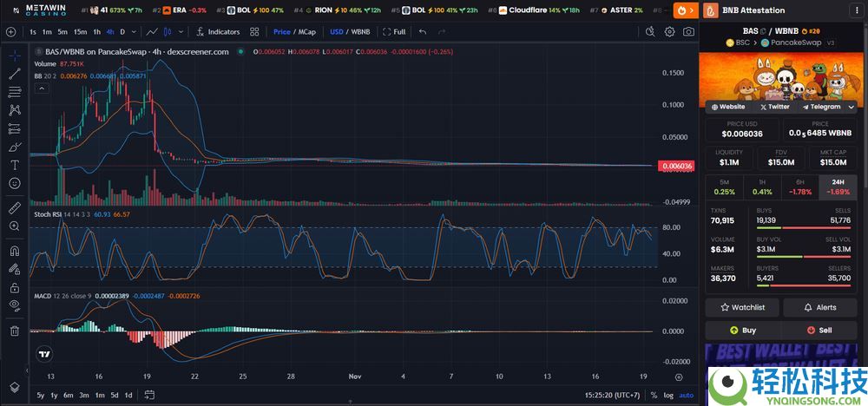Toggle hide all drawings eye icon
This screenshot has width=868, height=406.
point(15,304)
